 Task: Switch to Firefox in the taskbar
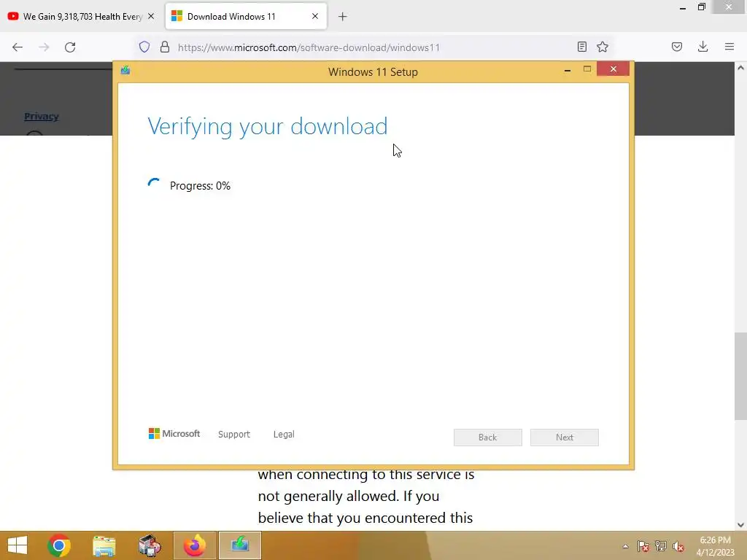194,545
